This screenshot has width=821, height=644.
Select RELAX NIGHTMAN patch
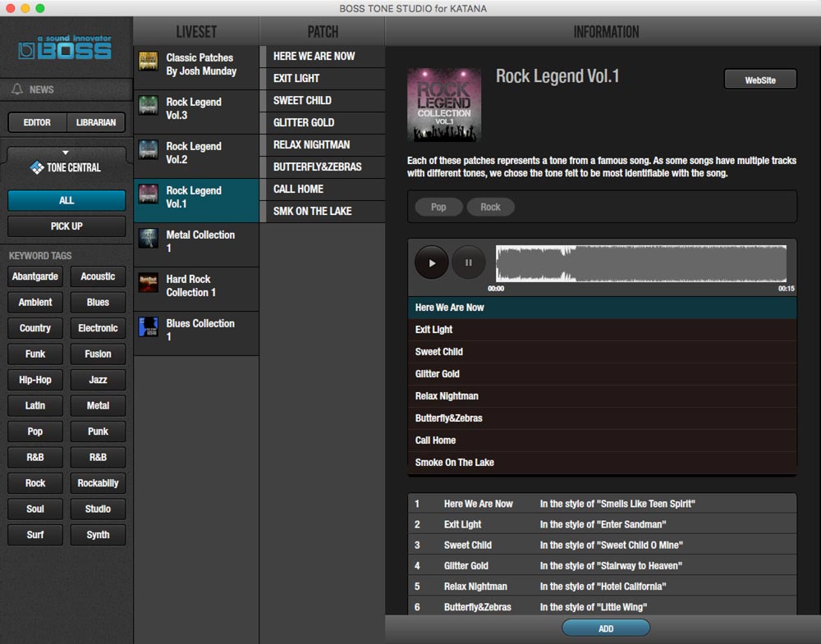tap(323, 145)
